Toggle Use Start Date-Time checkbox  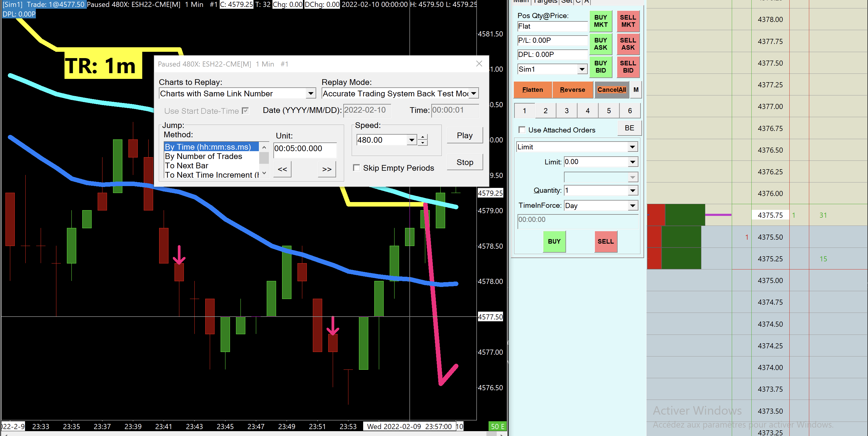point(245,111)
